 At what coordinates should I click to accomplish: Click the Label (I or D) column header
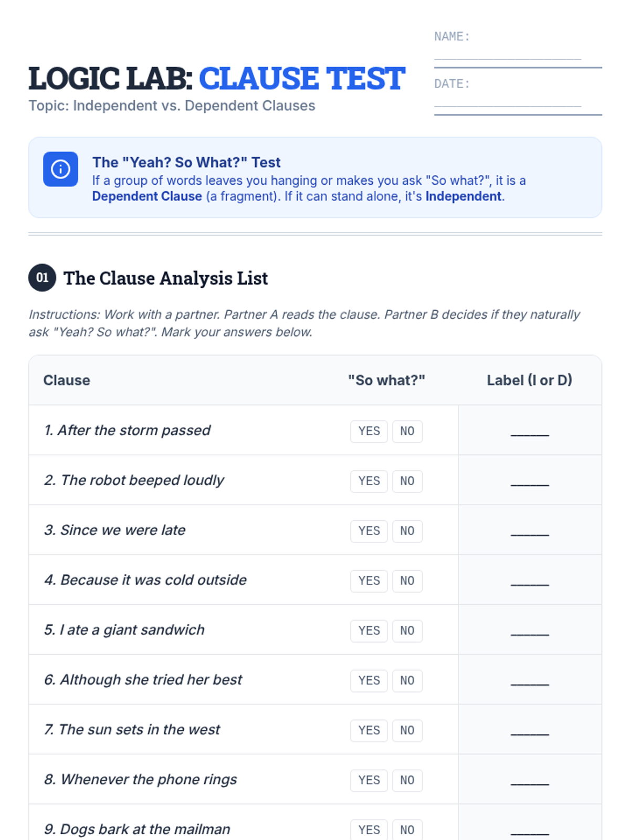(529, 380)
